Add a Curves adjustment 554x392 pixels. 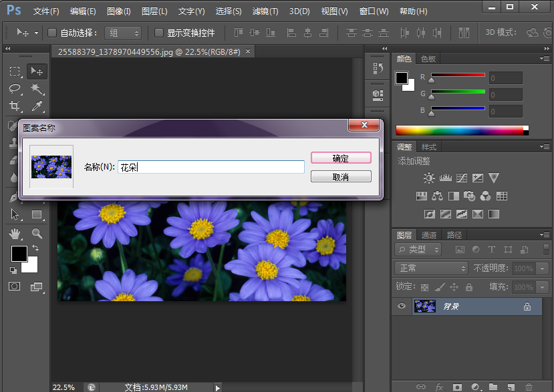[x=461, y=178]
